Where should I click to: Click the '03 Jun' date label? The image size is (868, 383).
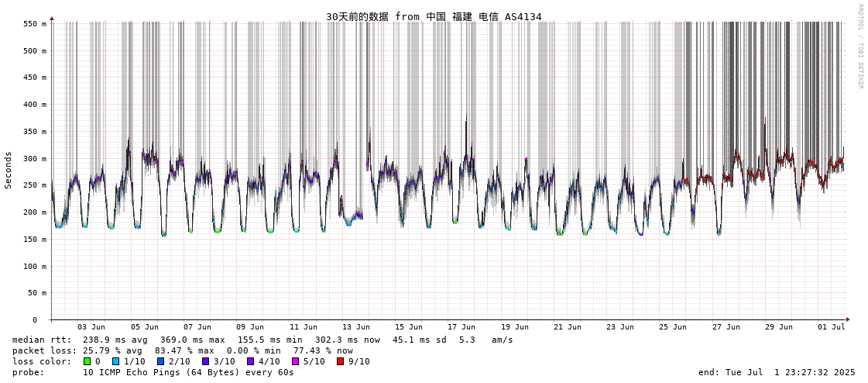(x=91, y=328)
